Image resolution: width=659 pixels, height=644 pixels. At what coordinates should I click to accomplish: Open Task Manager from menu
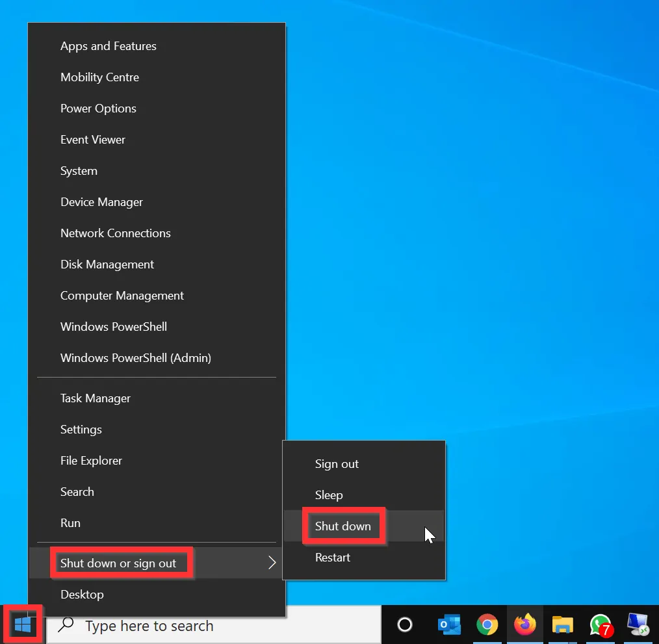(96, 398)
